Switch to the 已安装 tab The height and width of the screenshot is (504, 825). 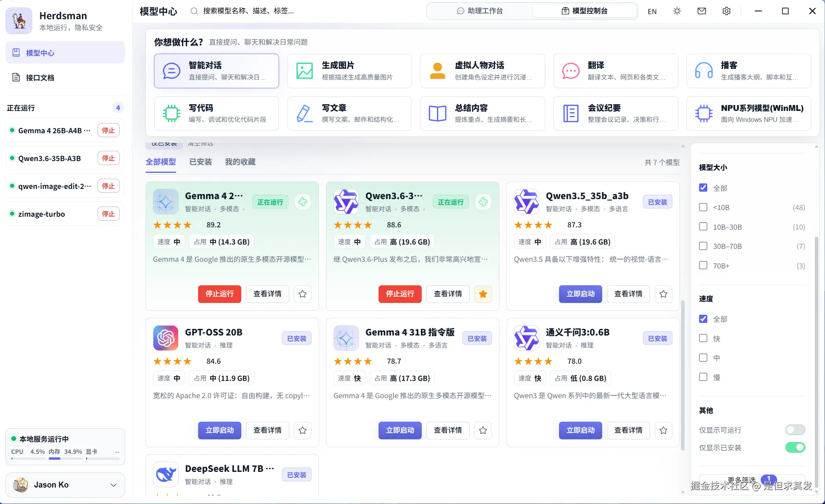tap(200, 162)
